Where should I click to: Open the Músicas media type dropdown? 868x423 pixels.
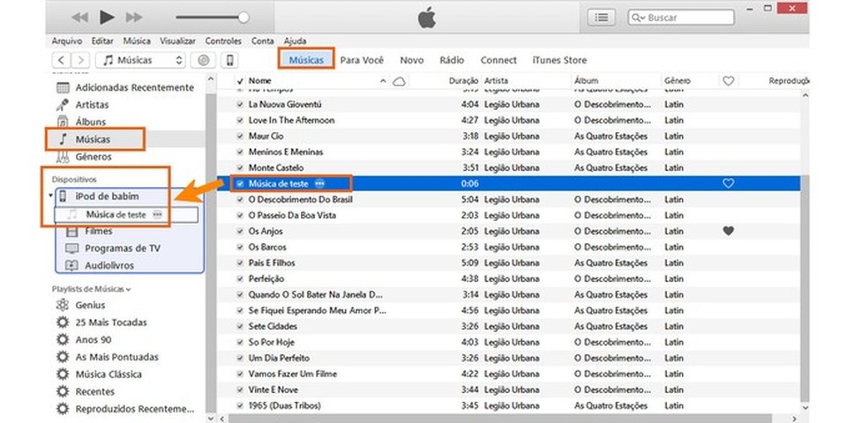click(x=140, y=60)
